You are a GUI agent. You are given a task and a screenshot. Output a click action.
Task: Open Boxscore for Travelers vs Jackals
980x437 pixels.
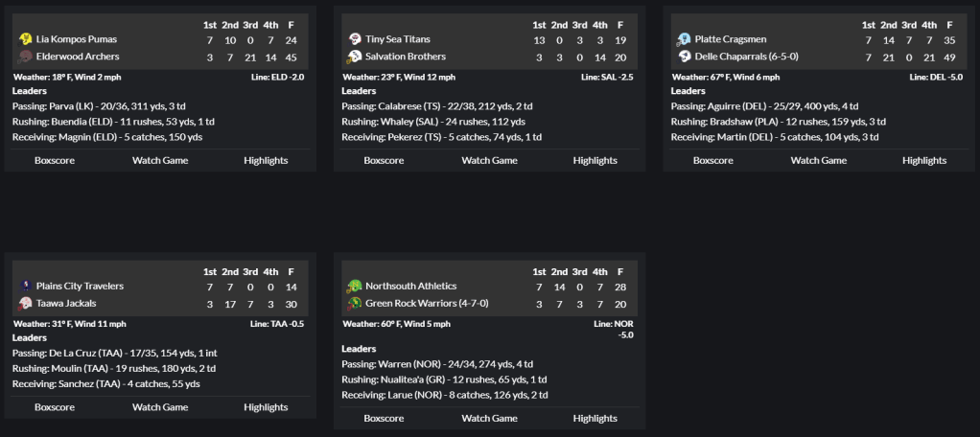point(55,407)
